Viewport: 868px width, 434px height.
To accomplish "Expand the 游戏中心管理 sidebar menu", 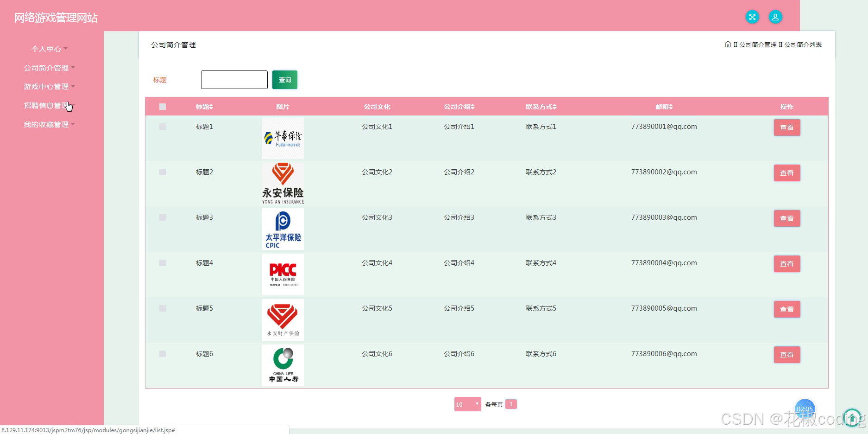I will [49, 87].
